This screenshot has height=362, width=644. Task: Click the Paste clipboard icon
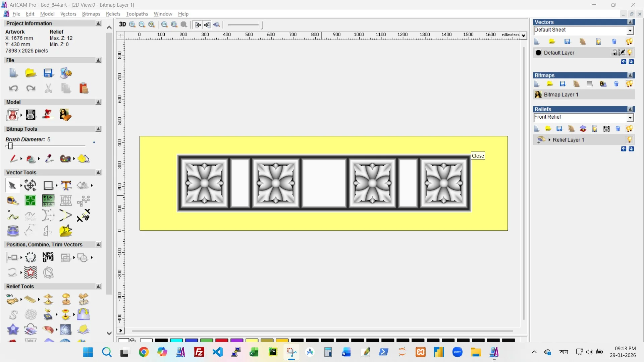(x=84, y=88)
